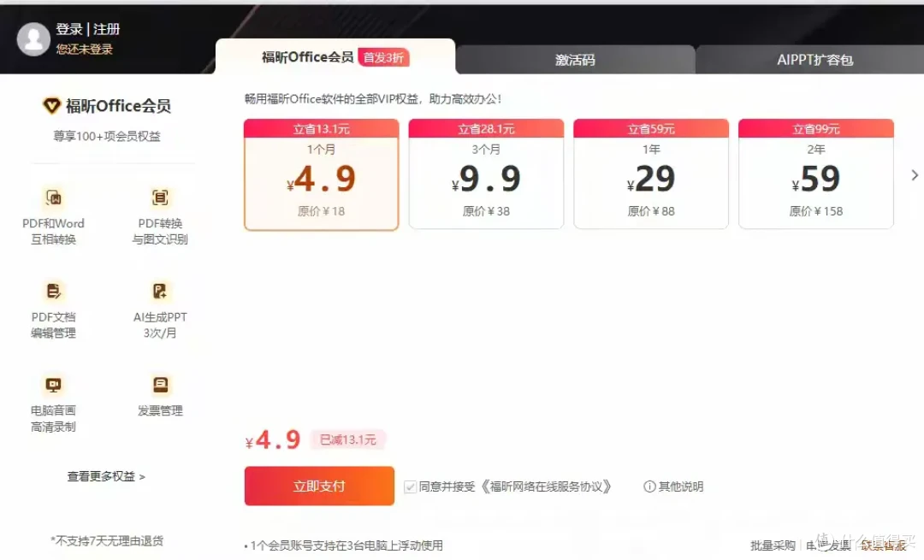Select the 2年 ¥59 plan card
924x560 pixels.
[816, 174]
